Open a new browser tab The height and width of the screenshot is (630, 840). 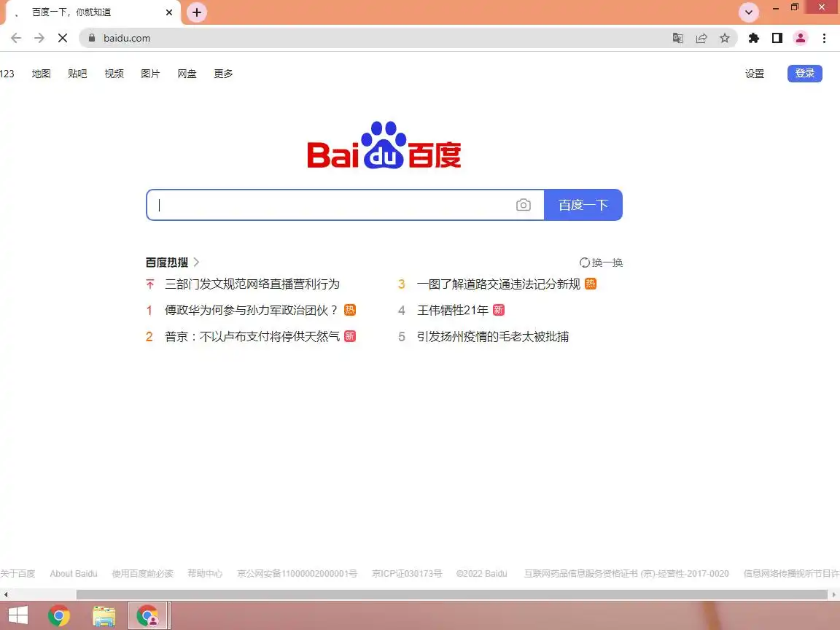[197, 12]
